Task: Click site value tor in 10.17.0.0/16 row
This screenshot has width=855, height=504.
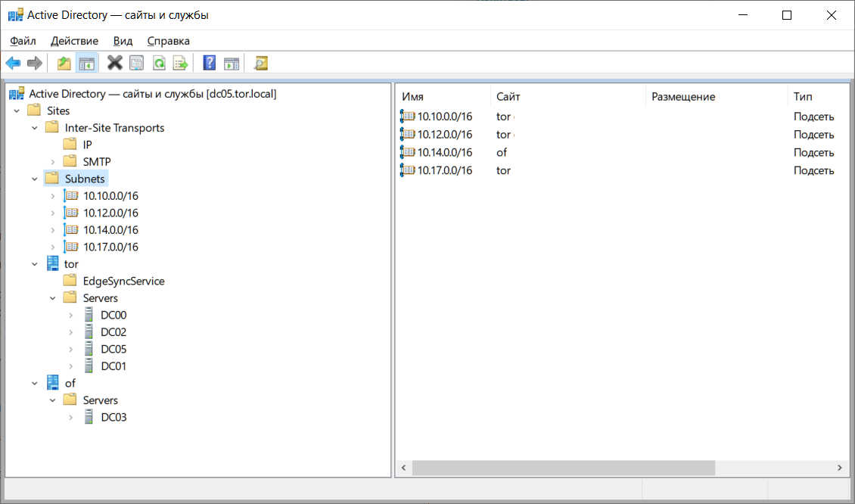Action: click(x=503, y=170)
